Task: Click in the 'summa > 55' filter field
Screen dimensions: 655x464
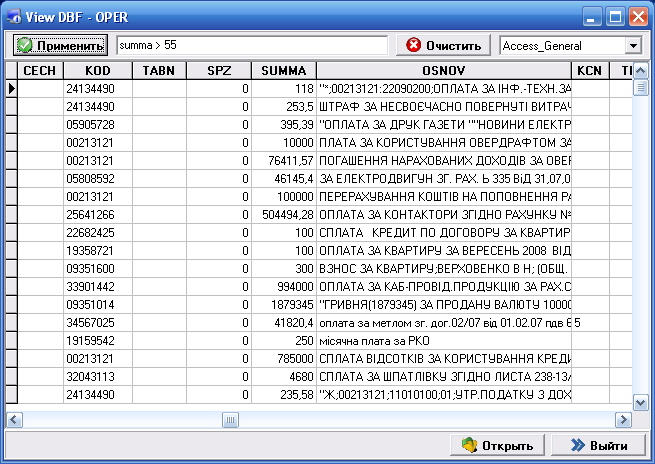Action: pos(250,46)
